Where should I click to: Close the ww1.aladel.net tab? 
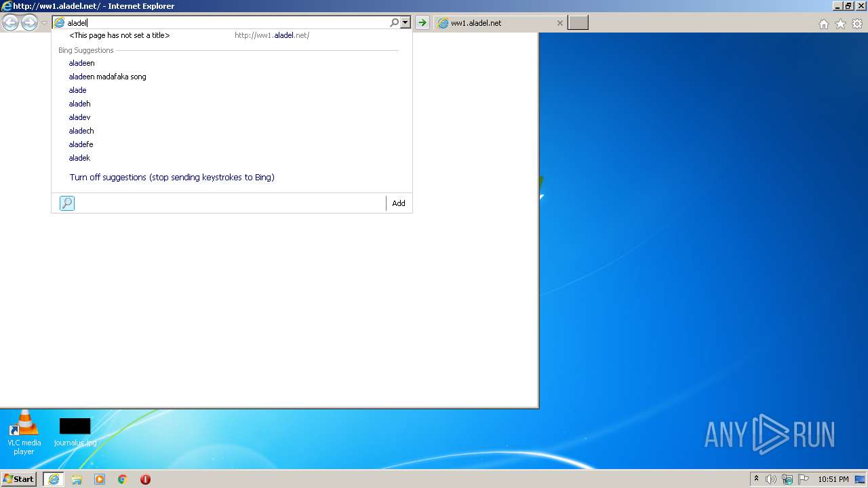[x=559, y=23]
